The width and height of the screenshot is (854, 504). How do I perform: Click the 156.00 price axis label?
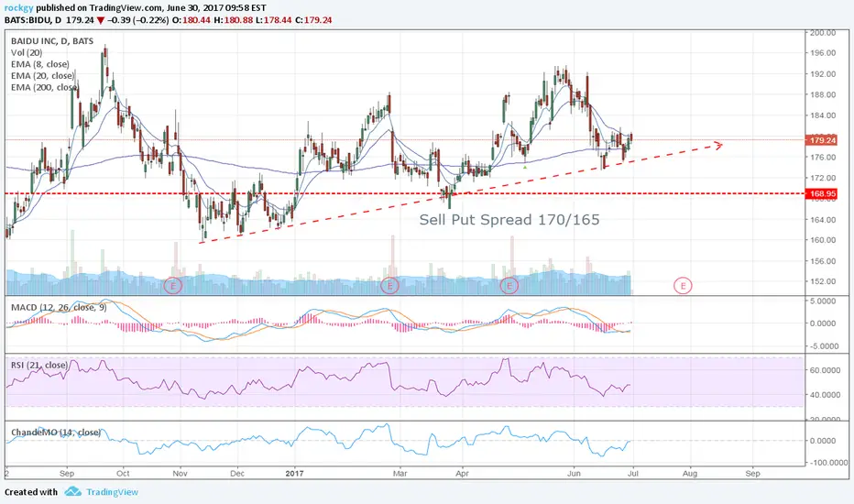pyautogui.click(x=823, y=261)
